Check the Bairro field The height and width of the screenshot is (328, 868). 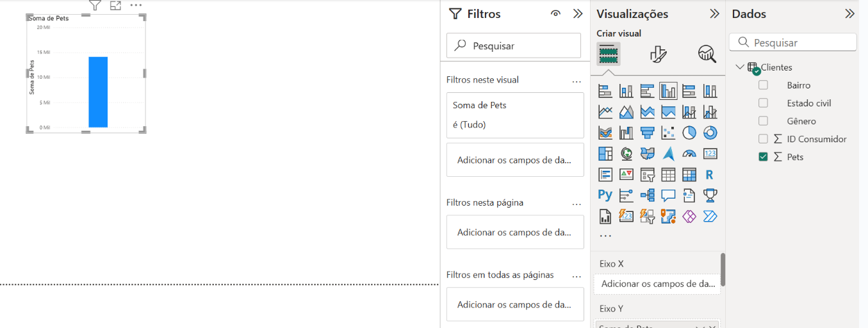[x=763, y=85]
